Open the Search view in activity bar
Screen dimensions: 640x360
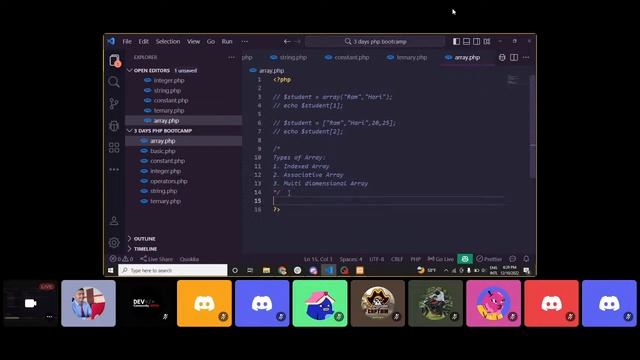pos(114,82)
